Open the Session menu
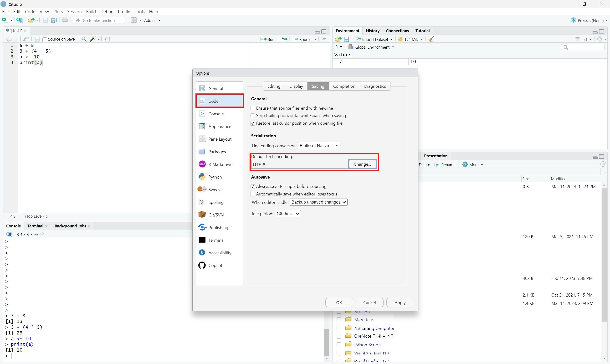Image resolution: width=610 pixels, height=364 pixels. pyautogui.click(x=74, y=11)
